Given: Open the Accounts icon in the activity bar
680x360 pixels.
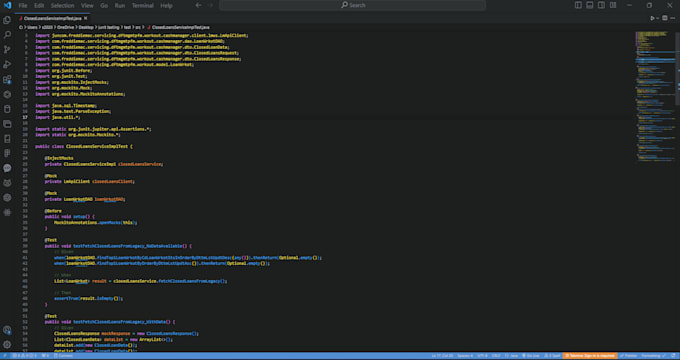Looking at the screenshot, I should pos(7,330).
